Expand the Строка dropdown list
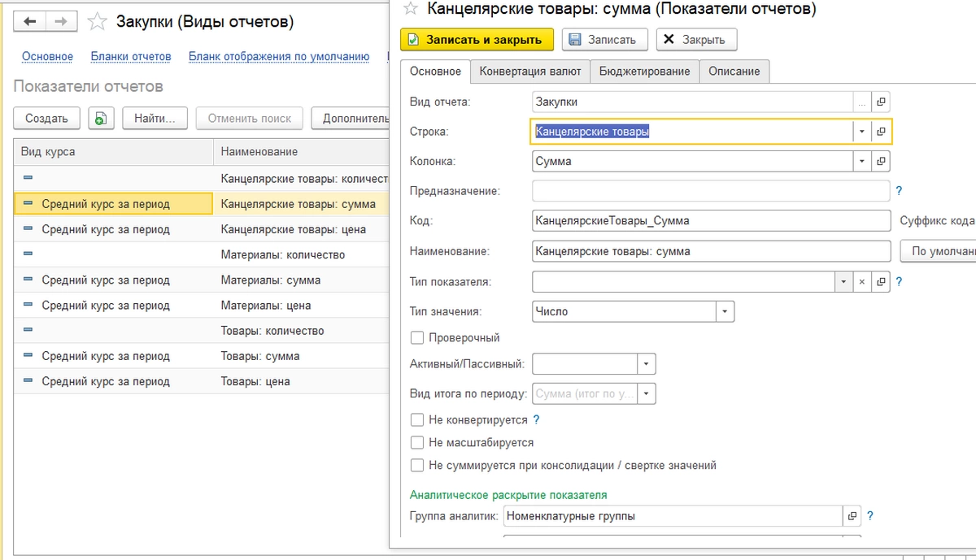The height and width of the screenshot is (560, 976). click(861, 132)
